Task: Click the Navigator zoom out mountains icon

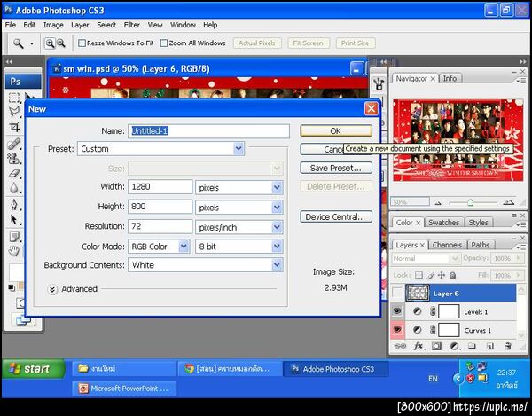Action: [438, 203]
